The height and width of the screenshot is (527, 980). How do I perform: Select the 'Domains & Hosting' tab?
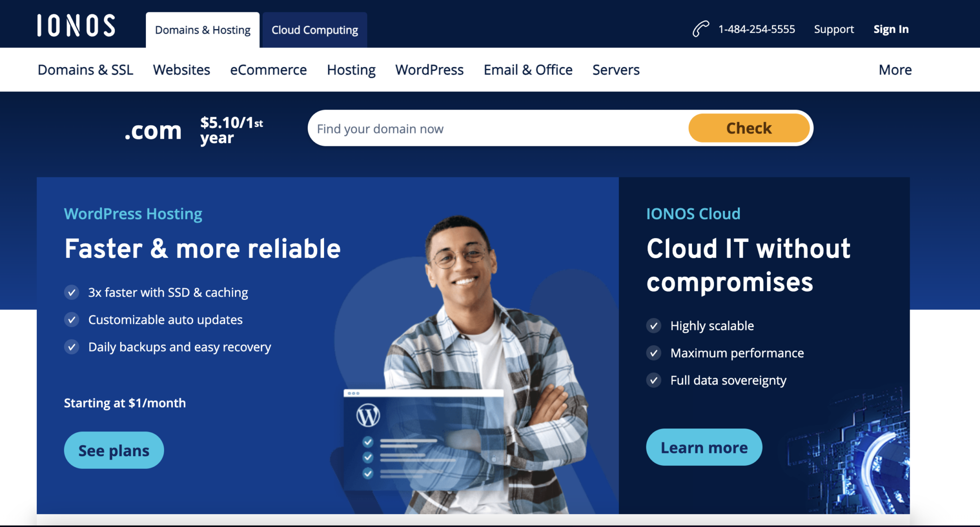(x=202, y=30)
